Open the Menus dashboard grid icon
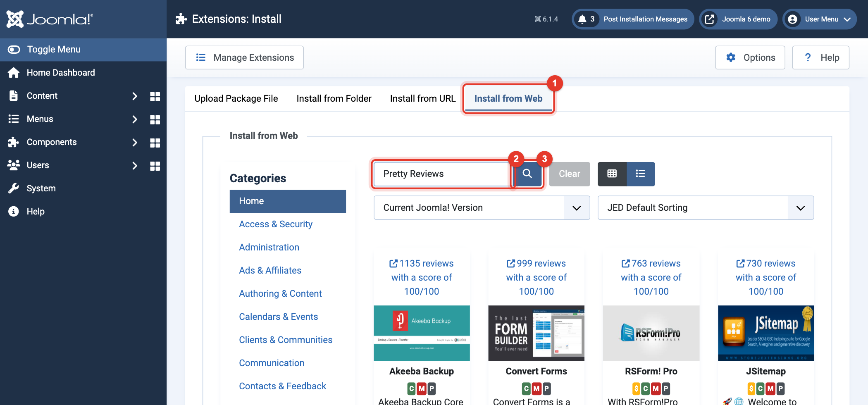This screenshot has height=405, width=868. point(155,119)
